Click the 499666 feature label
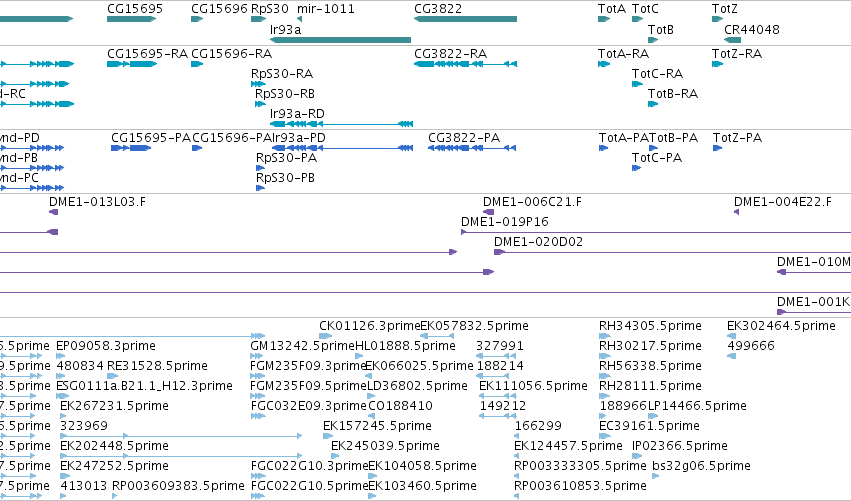 (x=751, y=346)
